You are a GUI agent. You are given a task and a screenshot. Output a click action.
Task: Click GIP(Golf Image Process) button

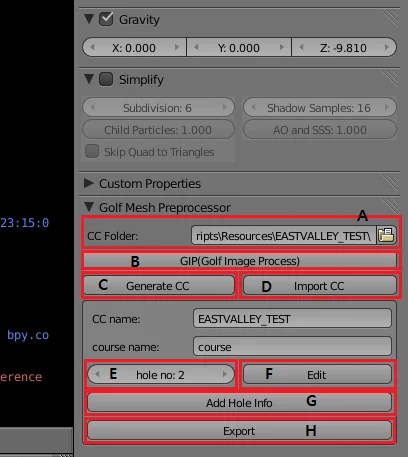240,261
